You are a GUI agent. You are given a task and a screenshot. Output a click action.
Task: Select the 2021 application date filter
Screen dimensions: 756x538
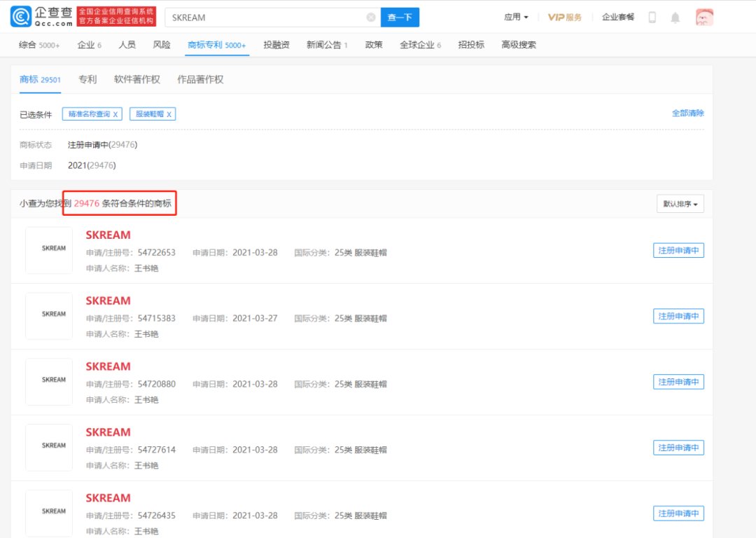tap(76, 165)
